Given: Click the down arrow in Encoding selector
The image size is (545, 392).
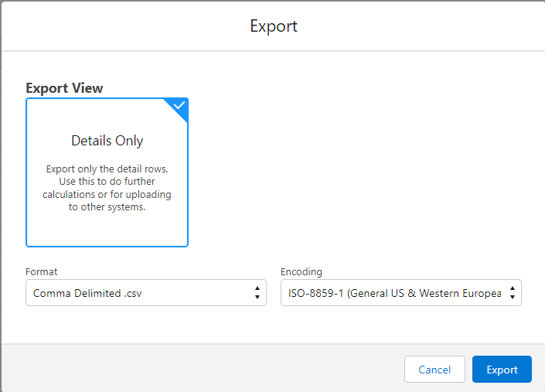Looking at the screenshot, I should coord(511,298).
